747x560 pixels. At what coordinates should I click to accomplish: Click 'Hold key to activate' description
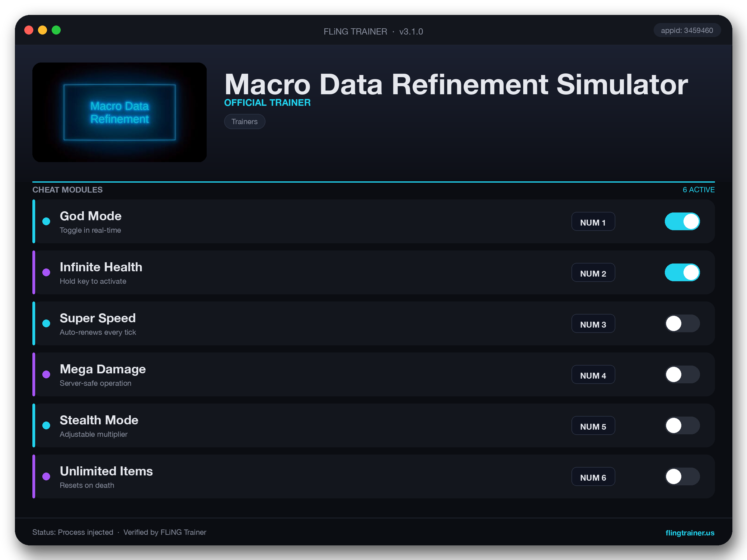(93, 281)
